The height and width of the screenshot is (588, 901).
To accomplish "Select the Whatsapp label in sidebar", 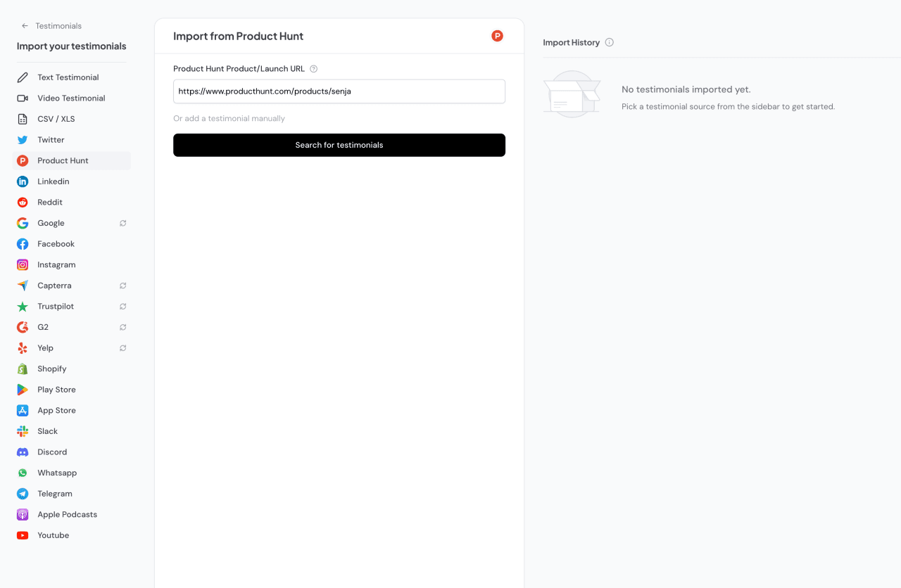I will [x=57, y=473].
